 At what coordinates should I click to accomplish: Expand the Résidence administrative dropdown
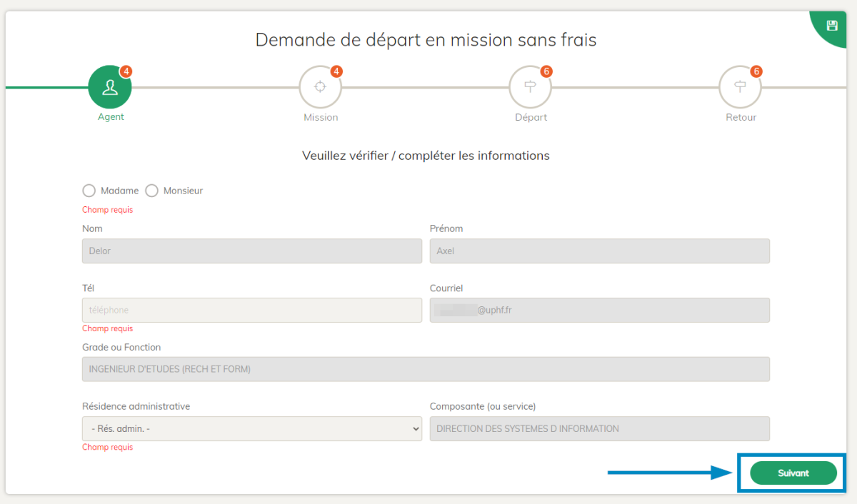tap(252, 429)
